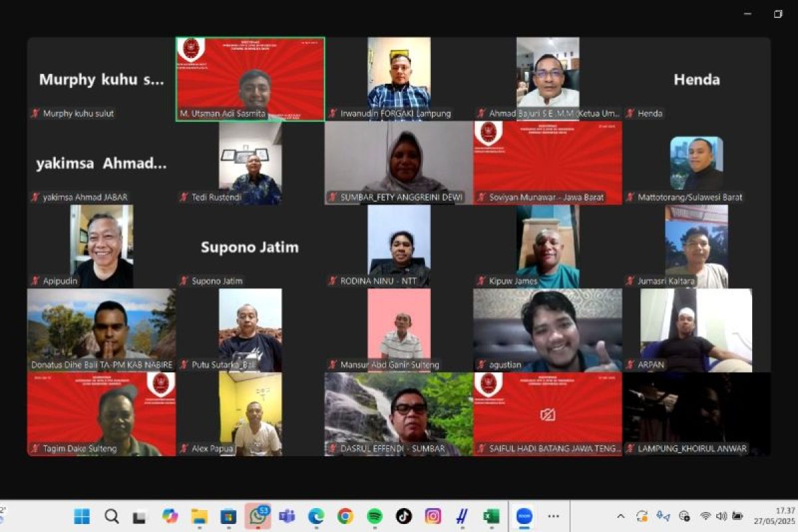Open the clock and date flyout
The image size is (798, 532).
(775, 516)
